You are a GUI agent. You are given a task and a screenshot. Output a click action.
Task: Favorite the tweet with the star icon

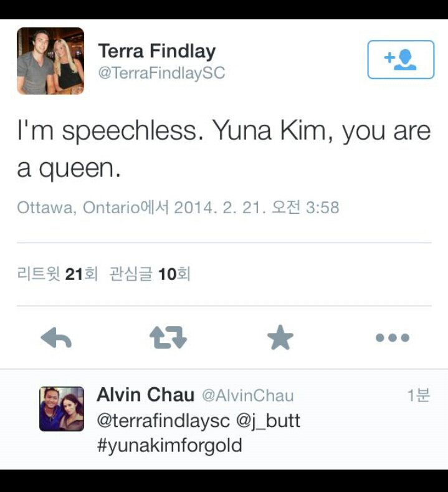tap(280, 337)
